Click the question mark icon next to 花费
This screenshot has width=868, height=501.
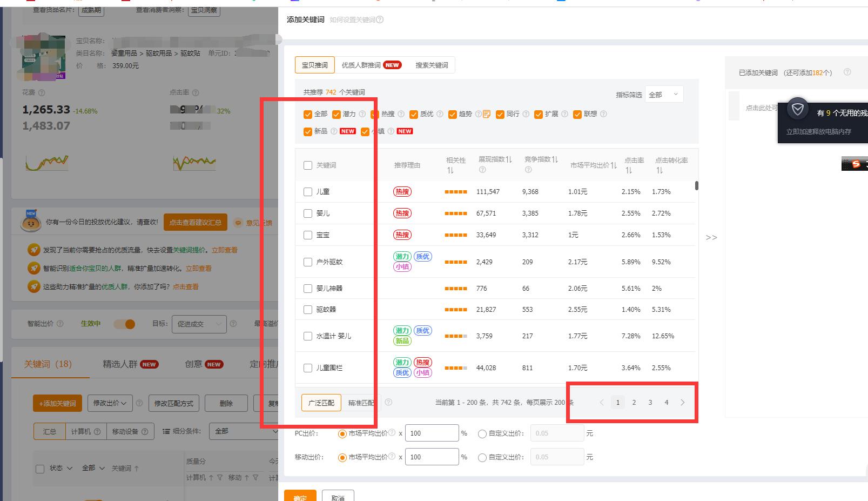pos(41,92)
